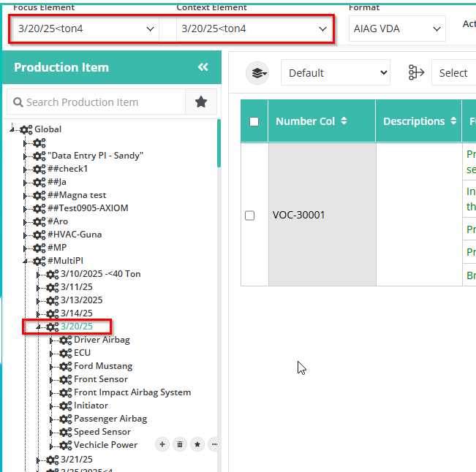Click gear icon of ##check1
Screen dimensions: 476x472
point(39,169)
